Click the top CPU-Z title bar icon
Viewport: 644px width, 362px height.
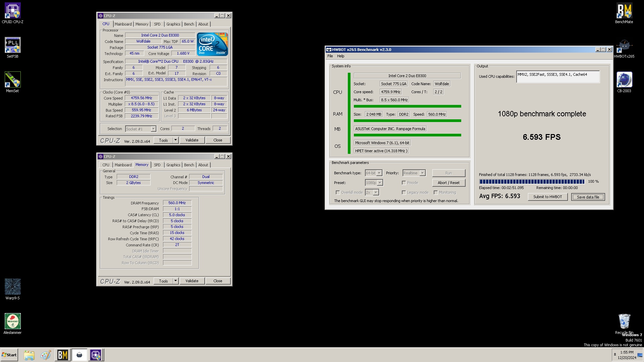pyautogui.click(x=101, y=16)
